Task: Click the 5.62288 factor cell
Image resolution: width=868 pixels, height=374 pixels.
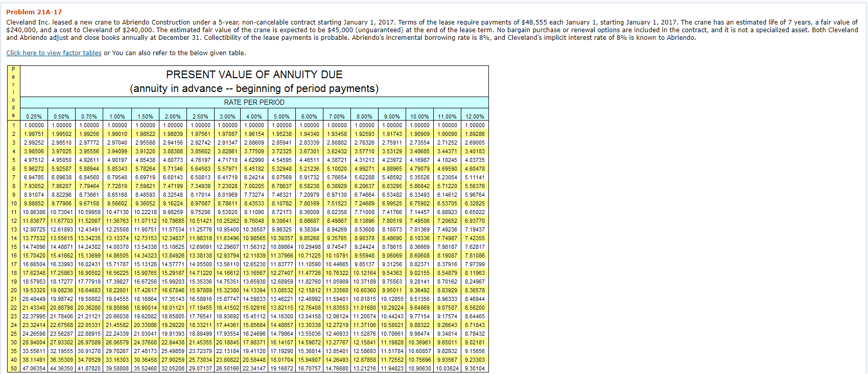Action: click(365, 177)
